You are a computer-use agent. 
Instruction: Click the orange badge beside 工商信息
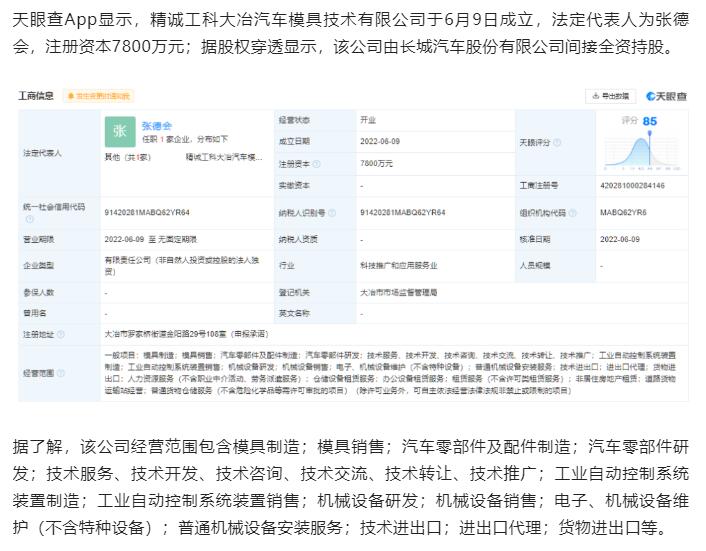pos(98,96)
